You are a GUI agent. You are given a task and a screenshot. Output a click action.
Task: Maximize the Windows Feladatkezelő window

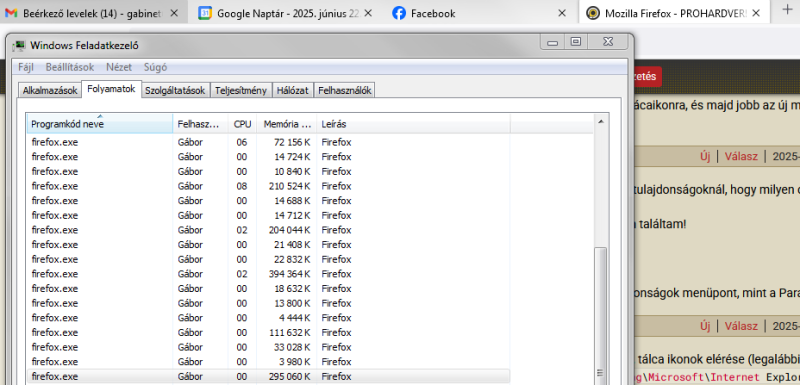click(576, 42)
